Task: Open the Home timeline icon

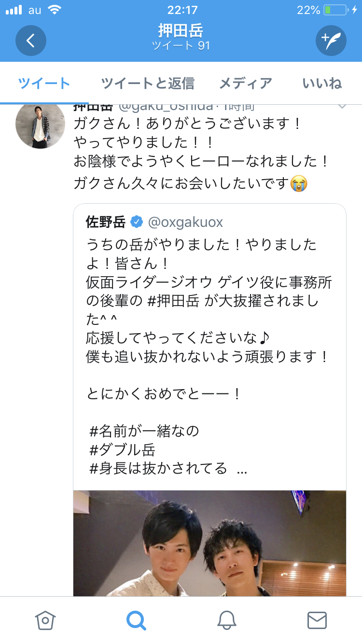Action: pyautogui.click(x=45, y=620)
